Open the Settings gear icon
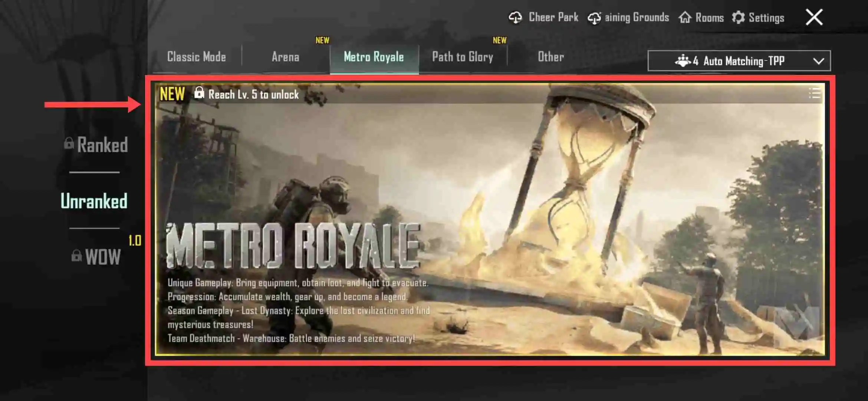868x401 pixels. [738, 17]
